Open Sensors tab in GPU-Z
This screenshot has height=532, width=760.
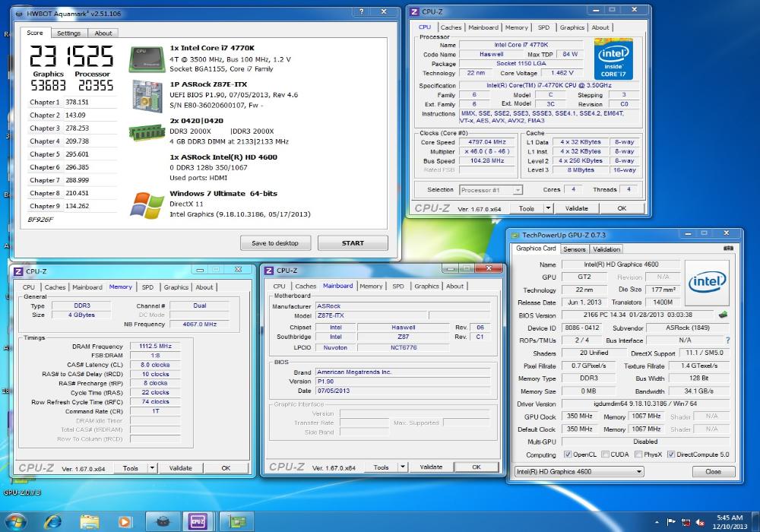coord(575,249)
